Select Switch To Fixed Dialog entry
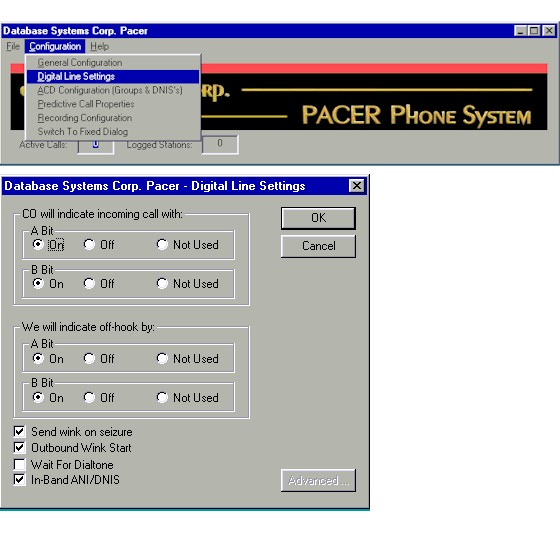The image size is (560, 539). (113, 131)
